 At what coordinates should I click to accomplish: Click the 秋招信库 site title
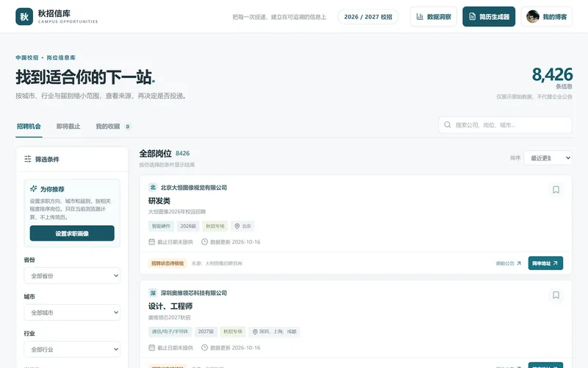(x=54, y=13)
